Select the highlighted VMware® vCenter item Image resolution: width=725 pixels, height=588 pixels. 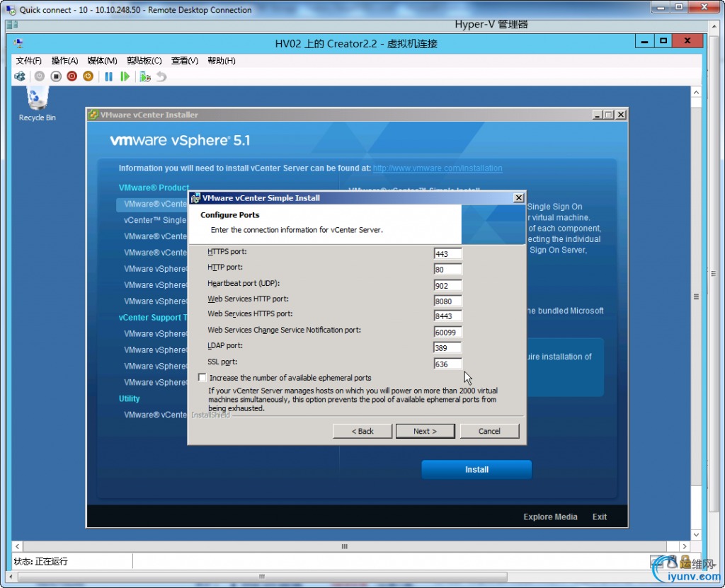[152, 204]
